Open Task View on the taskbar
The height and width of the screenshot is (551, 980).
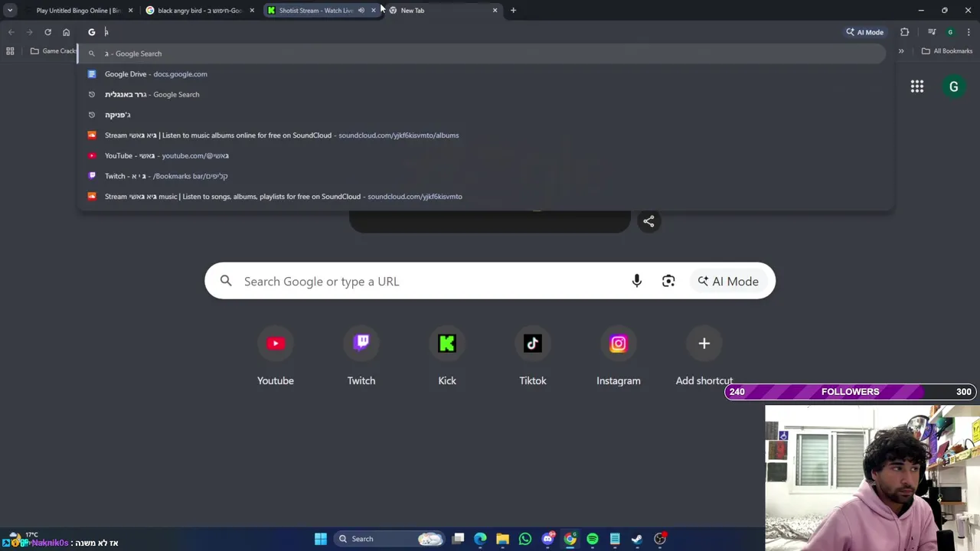[x=458, y=539]
